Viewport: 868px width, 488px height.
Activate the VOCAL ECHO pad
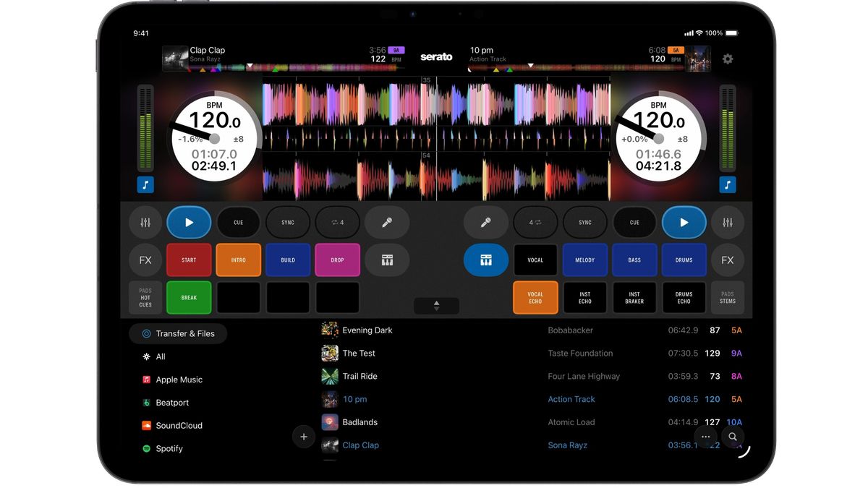pyautogui.click(x=535, y=298)
